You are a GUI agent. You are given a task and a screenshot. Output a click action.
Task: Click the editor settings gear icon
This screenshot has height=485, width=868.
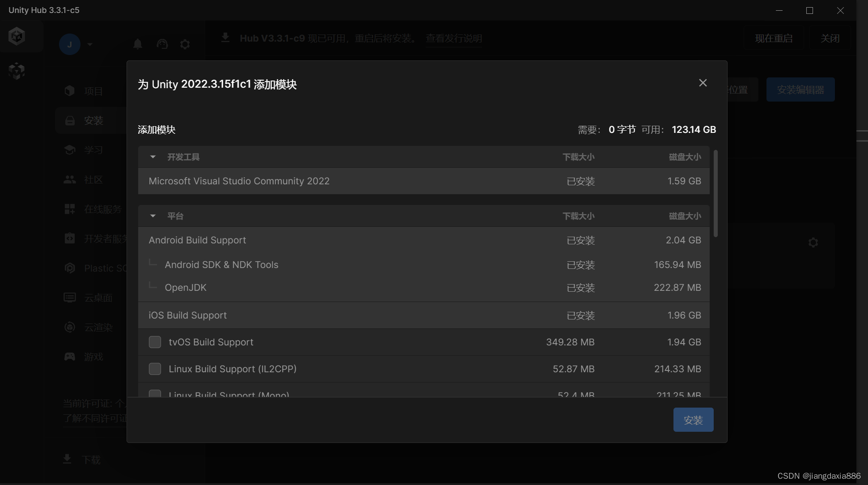coord(813,242)
